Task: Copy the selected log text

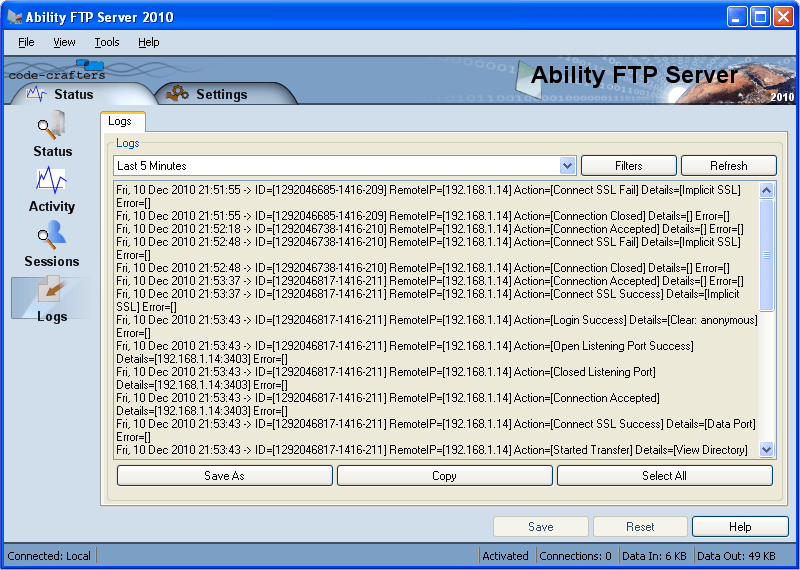Action: 444,476
